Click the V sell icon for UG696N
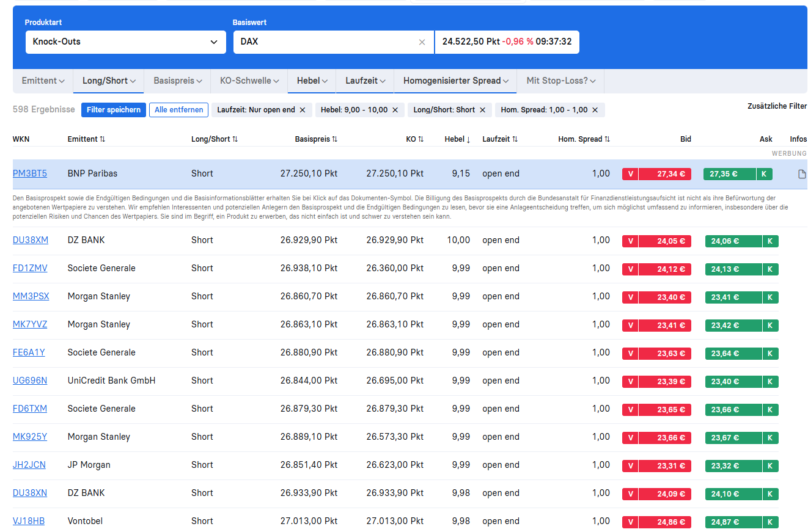The image size is (808, 532). (x=630, y=381)
